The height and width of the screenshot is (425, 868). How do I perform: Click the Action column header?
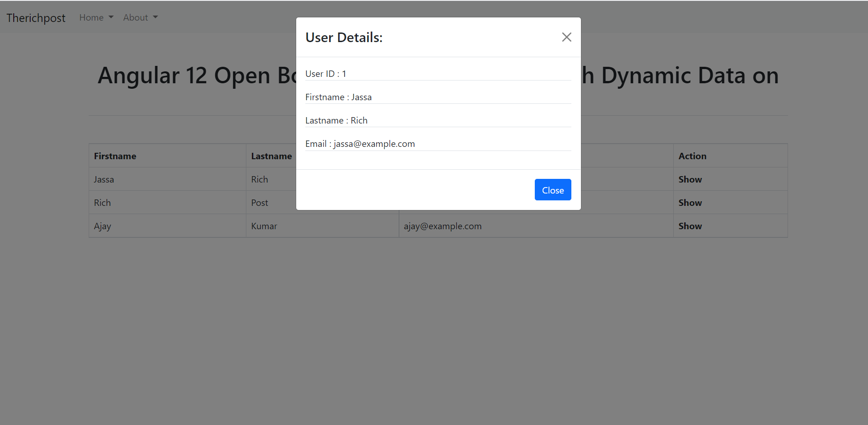click(692, 156)
